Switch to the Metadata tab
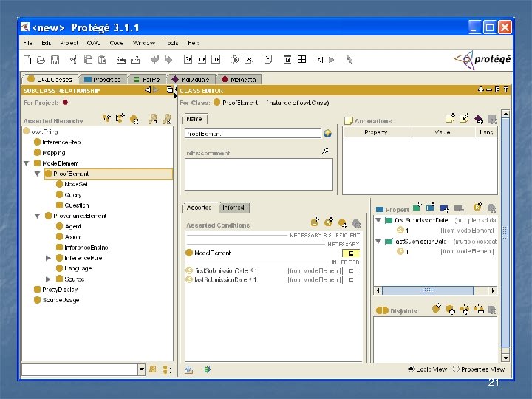 click(x=239, y=80)
